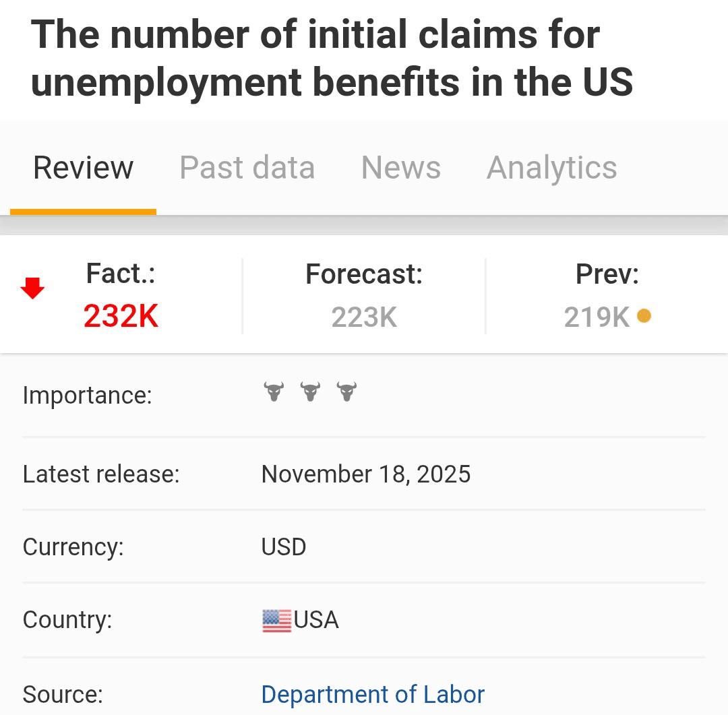Click the 223K forecast value
Screen dimensions: 728x715
364,316
